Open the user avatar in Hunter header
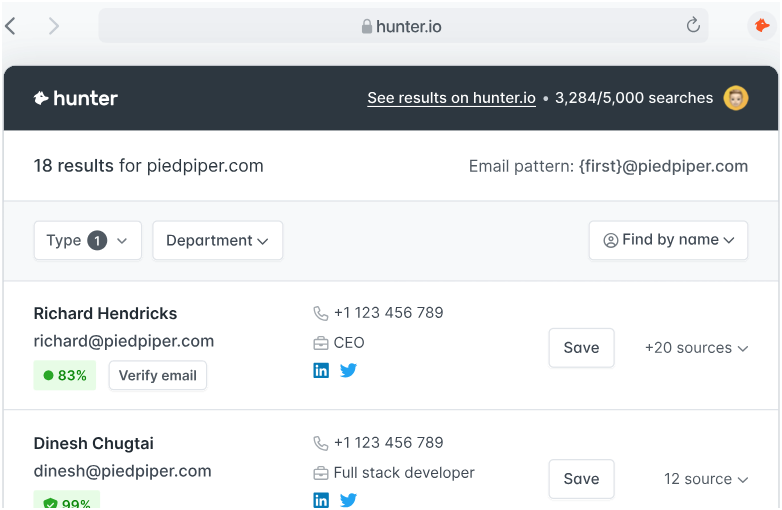The image size is (782, 510). [736, 98]
